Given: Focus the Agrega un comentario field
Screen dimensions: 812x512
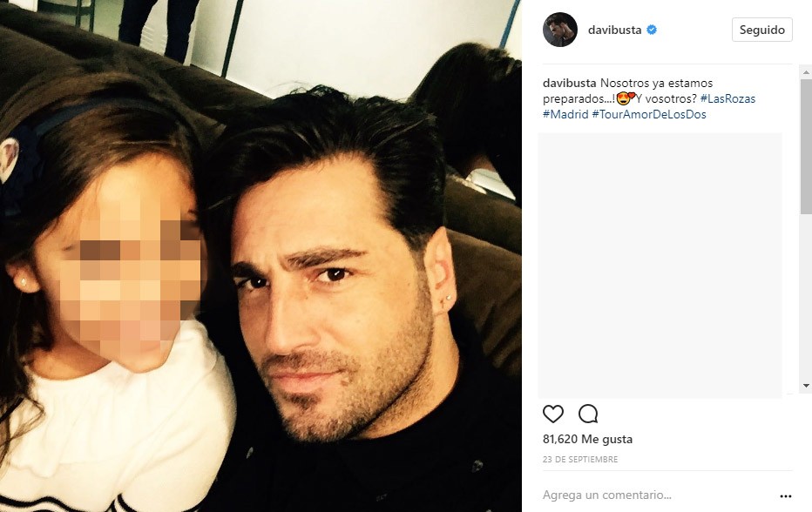Looking at the screenshot, I should coord(658,495).
